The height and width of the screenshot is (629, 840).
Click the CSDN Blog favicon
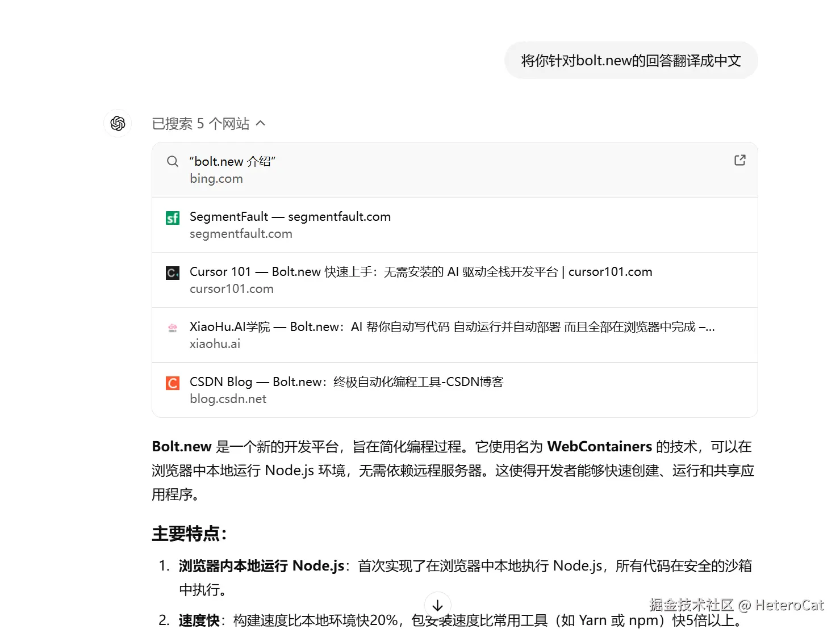(x=173, y=383)
